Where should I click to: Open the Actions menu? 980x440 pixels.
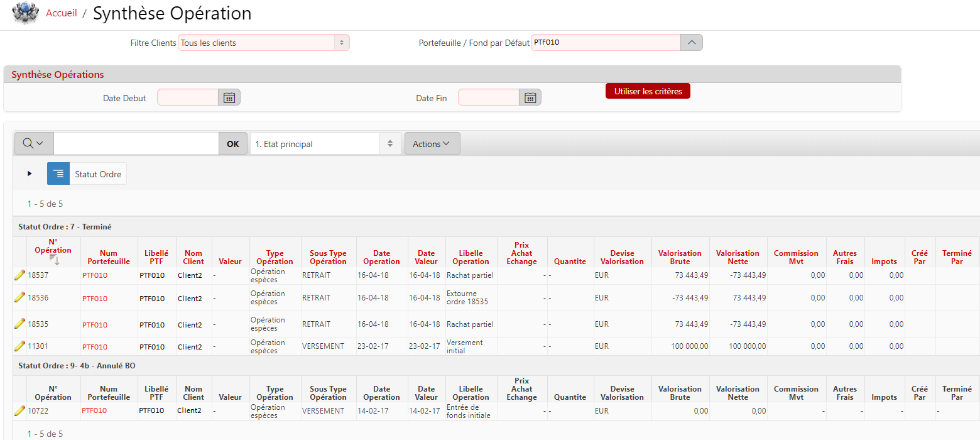click(432, 144)
